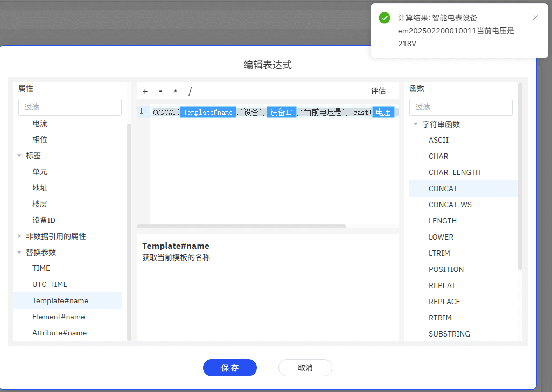Select the CONCAT_WS string function
The height and width of the screenshot is (392, 552).
tap(451, 205)
